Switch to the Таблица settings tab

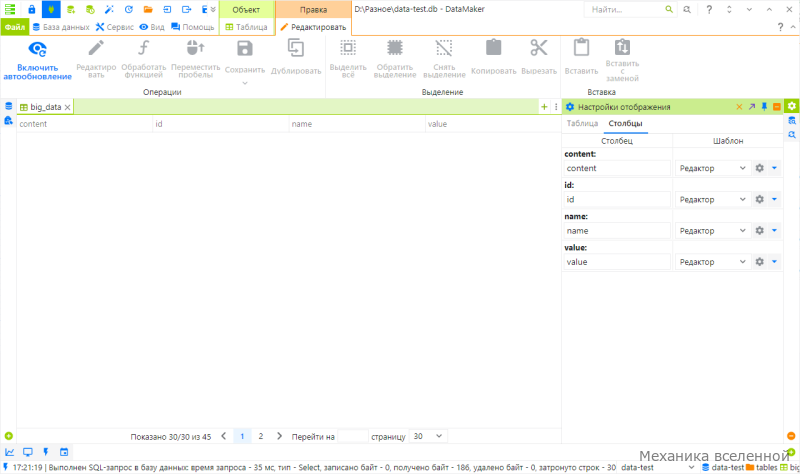click(582, 123)
